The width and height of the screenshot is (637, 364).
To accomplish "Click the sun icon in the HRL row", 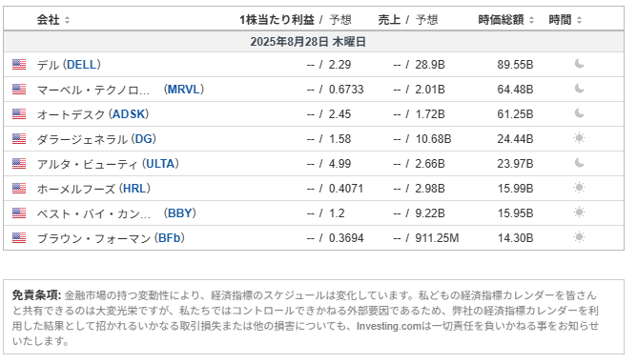I will pyautogui.click(x=580, y=188).
